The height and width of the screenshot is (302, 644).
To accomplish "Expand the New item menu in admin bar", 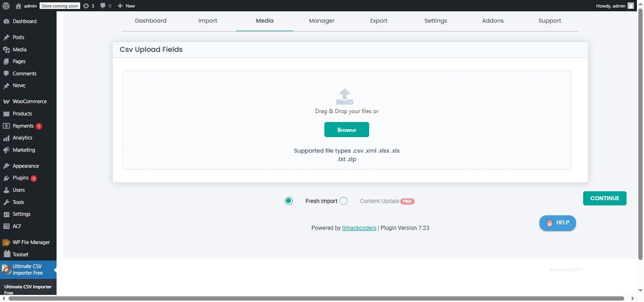I will [x=126, y=5].
